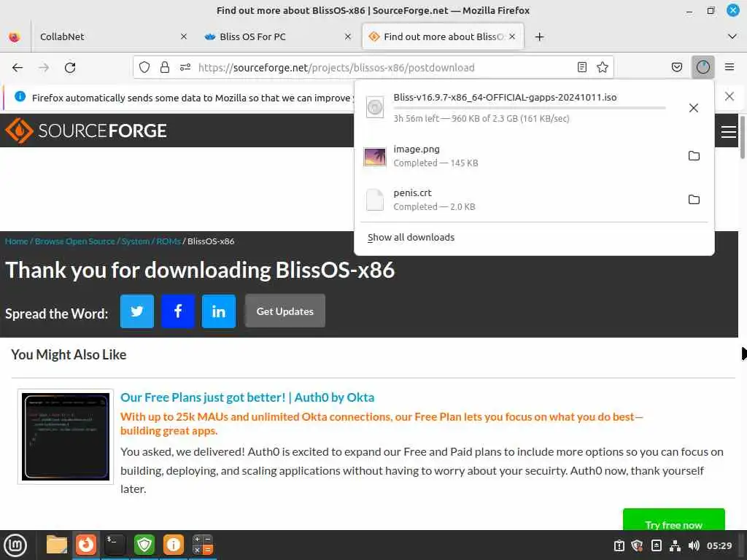Go back to the previous page
Screen dimensions: 747x560
pos(18,67)
